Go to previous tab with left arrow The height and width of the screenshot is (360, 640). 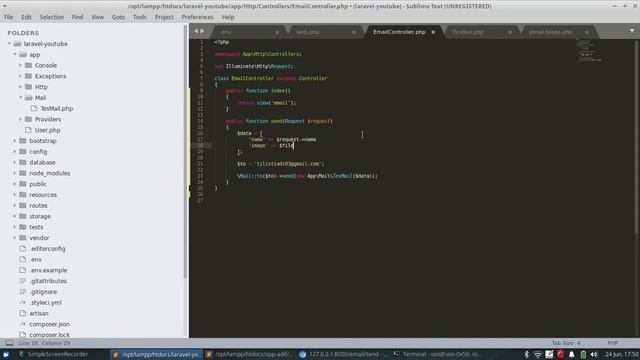(196, 31)
